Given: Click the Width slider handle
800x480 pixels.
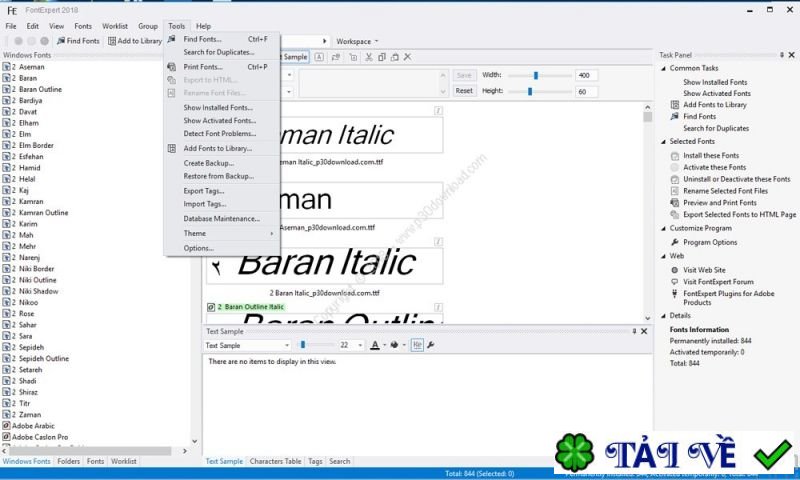Looking at the screenshot, I should click(x=536, y=75).
